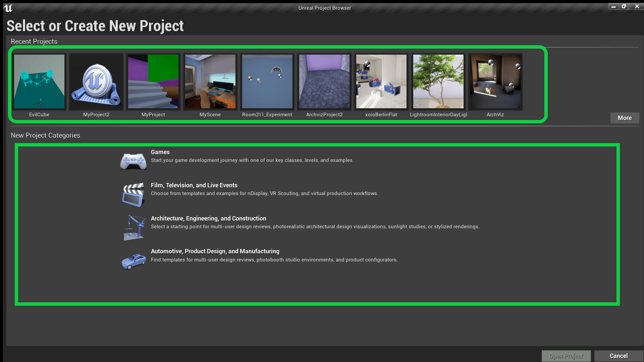Click the MyProject2 name label

point(96,115)
